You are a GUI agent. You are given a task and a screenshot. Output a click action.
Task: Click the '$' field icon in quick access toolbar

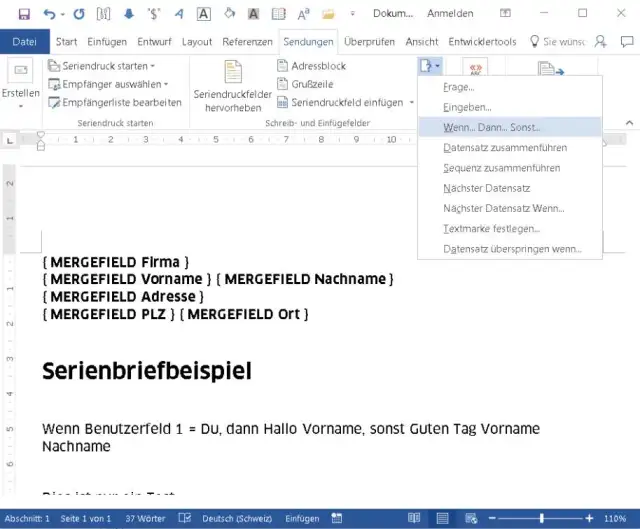153,14
